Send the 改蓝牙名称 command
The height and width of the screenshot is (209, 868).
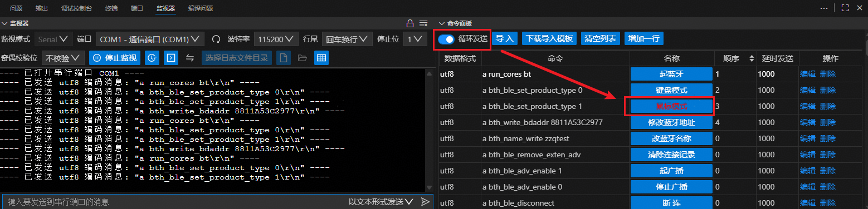click(672, 138)
